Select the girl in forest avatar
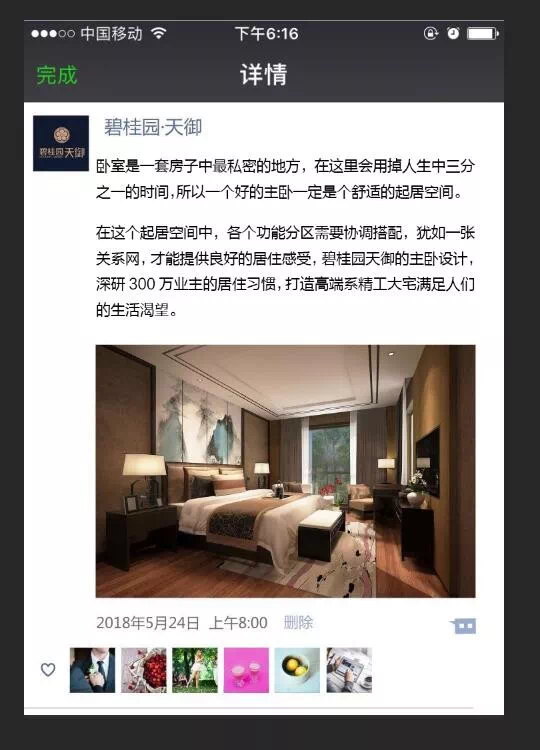Viewport: 540px width, 750px height. point(195,670)
